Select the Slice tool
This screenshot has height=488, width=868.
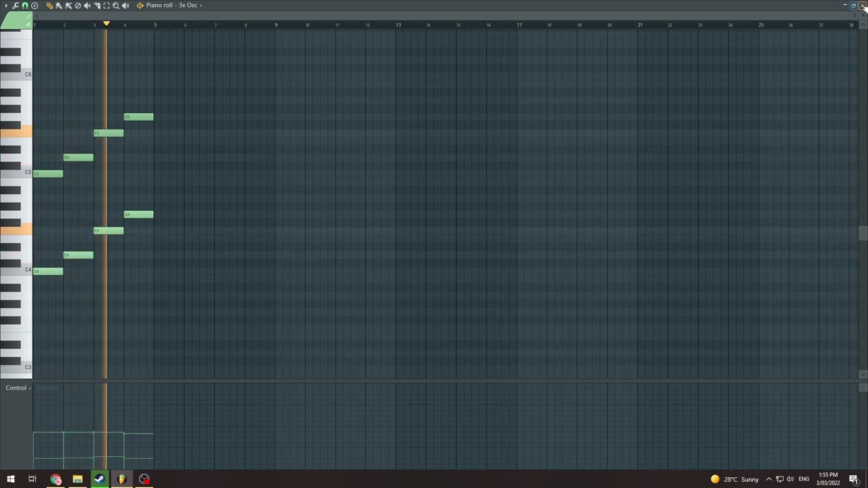[97, 5]
